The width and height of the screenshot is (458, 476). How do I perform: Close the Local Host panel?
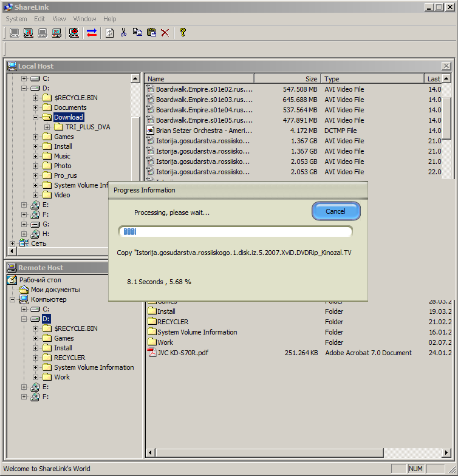pyautogui.click(x=446, y=66)
